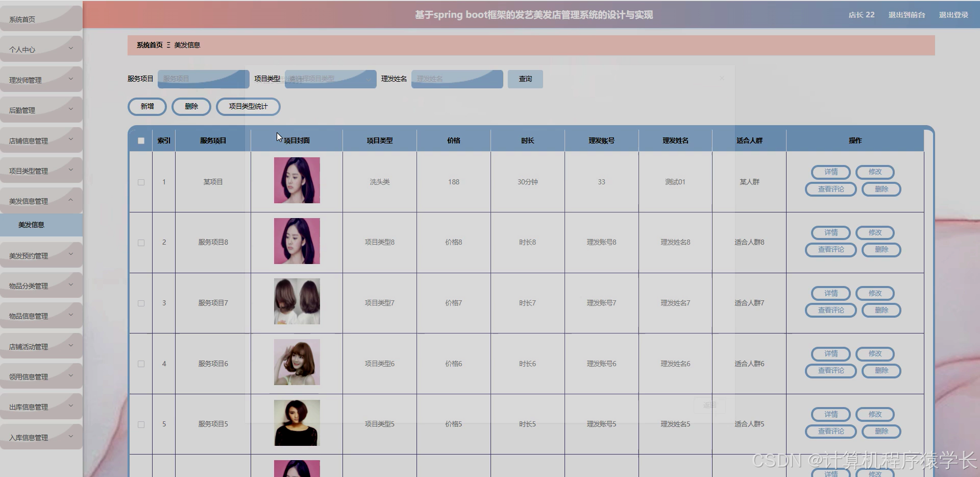Click 删除 for 某项目 row
Viewport: 980px width, 477px height.
(881, 189)
